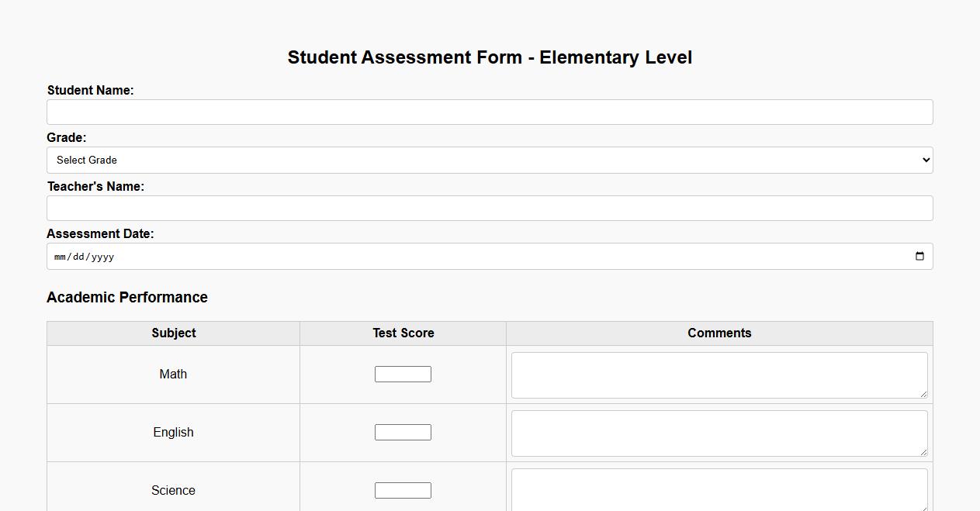
Task: Click the Comments column header
Action: (719, 333)
